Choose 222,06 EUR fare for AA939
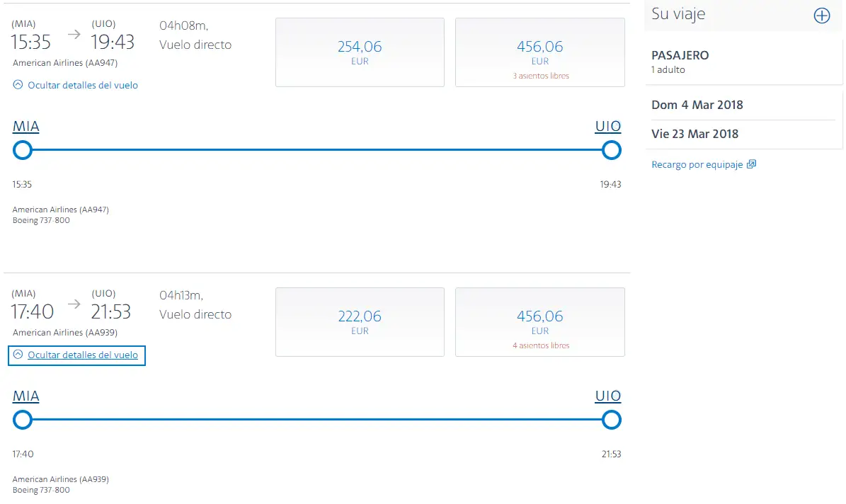 [x=360, y=322]
